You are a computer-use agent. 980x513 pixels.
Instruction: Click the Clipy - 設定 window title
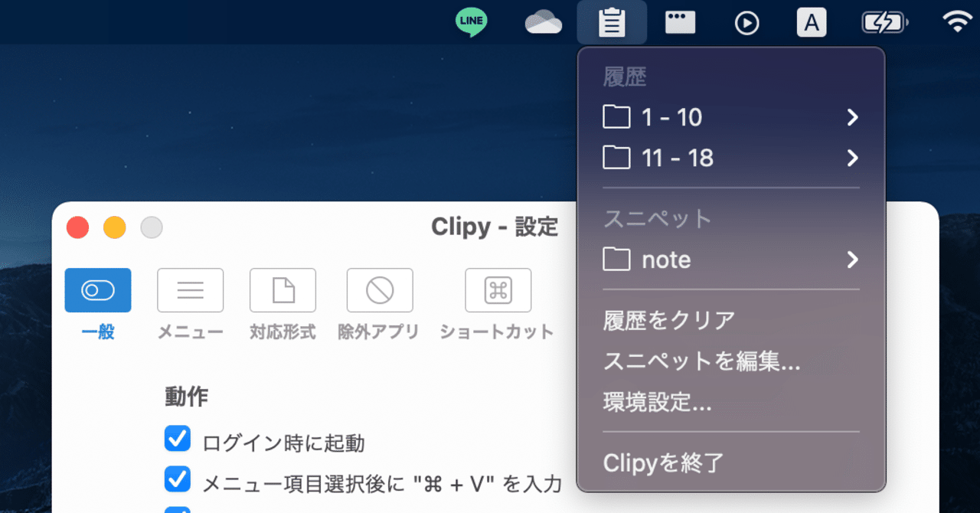(495, 227)
